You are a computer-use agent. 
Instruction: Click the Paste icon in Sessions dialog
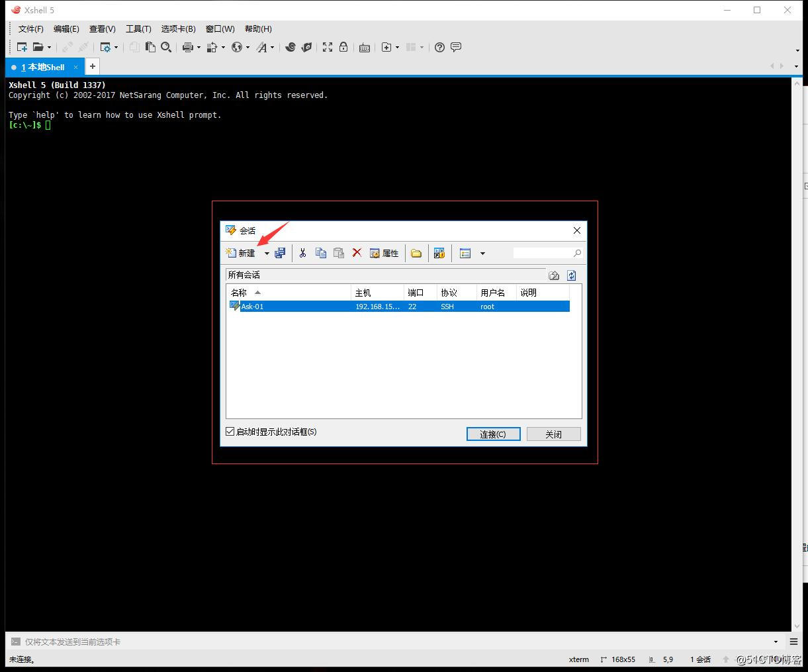coord(339,253)
